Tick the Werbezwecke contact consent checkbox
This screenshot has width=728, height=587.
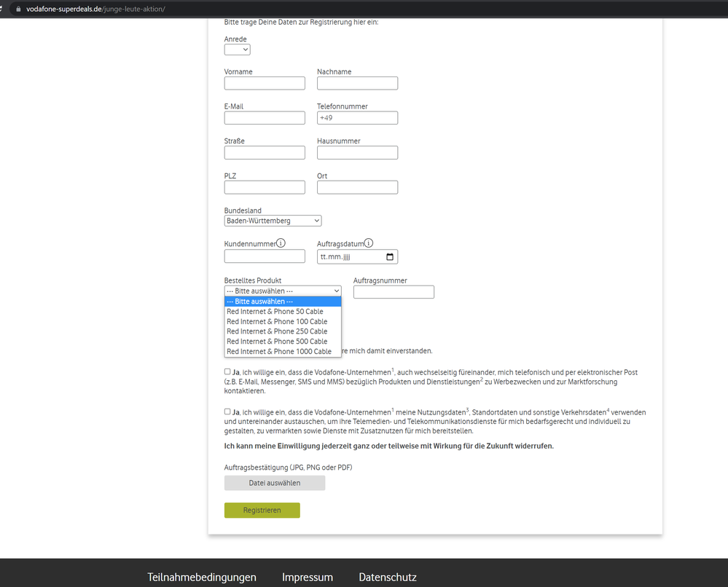[x=227, y=371]
